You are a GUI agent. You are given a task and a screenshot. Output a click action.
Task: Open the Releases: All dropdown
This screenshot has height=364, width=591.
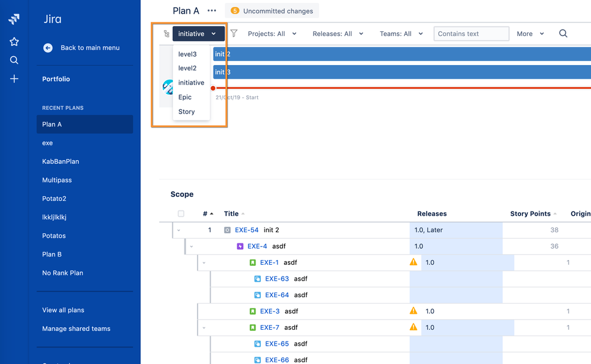tap(338, 34)
